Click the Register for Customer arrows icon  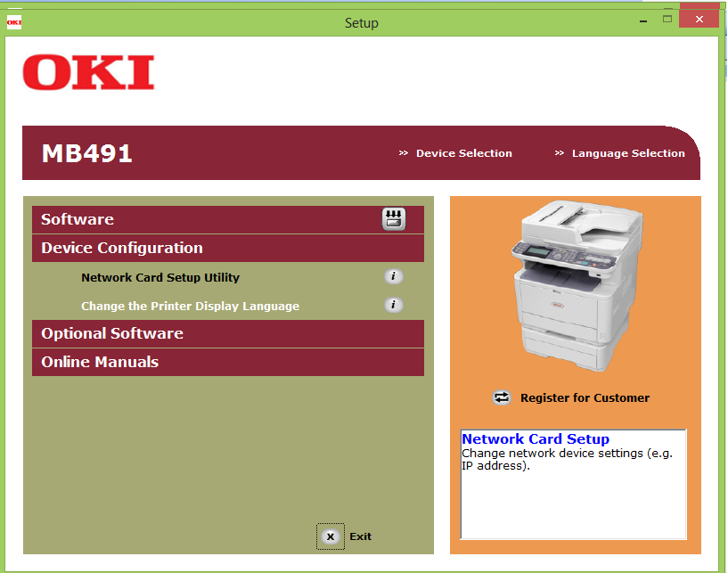tap(503, 397)
